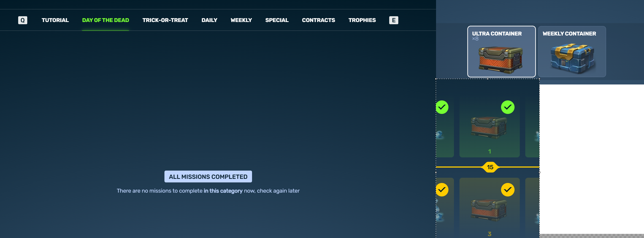Click the partially visible green checkmark at left edge
Screen dimensions: 644x238
click(x=442, y=107)
